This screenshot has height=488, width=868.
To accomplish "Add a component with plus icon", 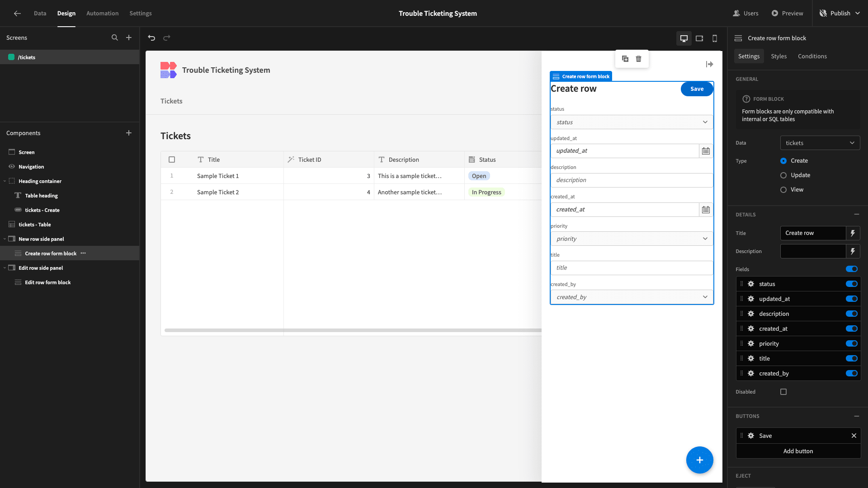I will pyautogui.click(x=129, y=133).
